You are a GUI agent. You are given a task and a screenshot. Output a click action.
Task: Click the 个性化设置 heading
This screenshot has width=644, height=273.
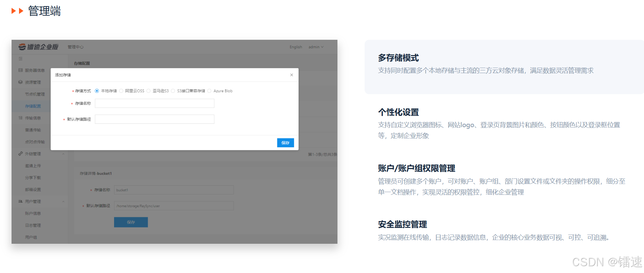[x=399, y=112]
